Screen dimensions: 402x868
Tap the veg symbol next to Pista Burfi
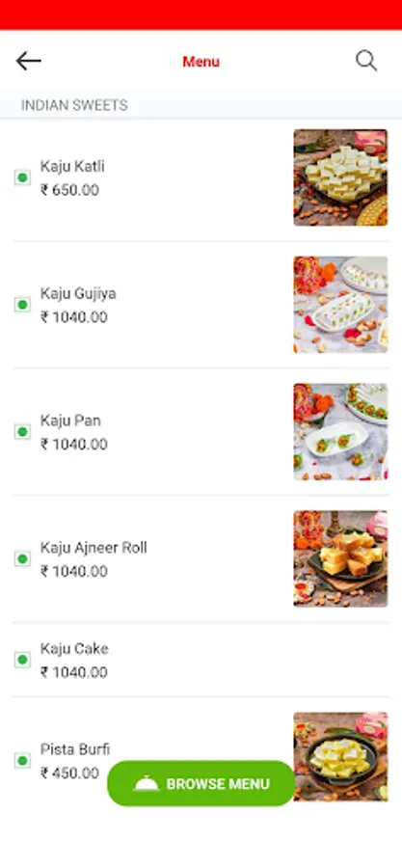[22, 761]
